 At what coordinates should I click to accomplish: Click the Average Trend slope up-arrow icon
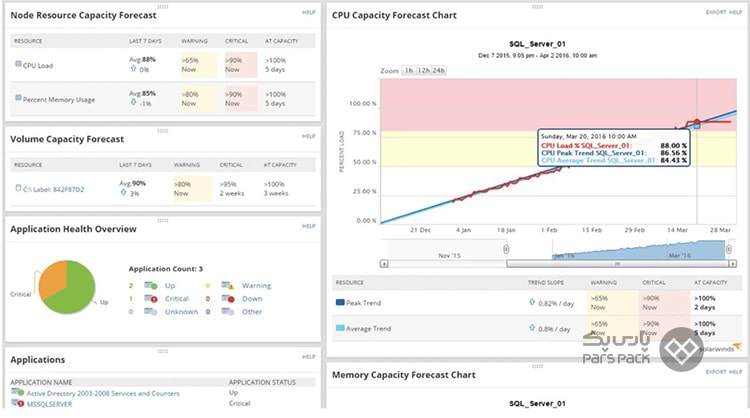(x=532, y=328)
